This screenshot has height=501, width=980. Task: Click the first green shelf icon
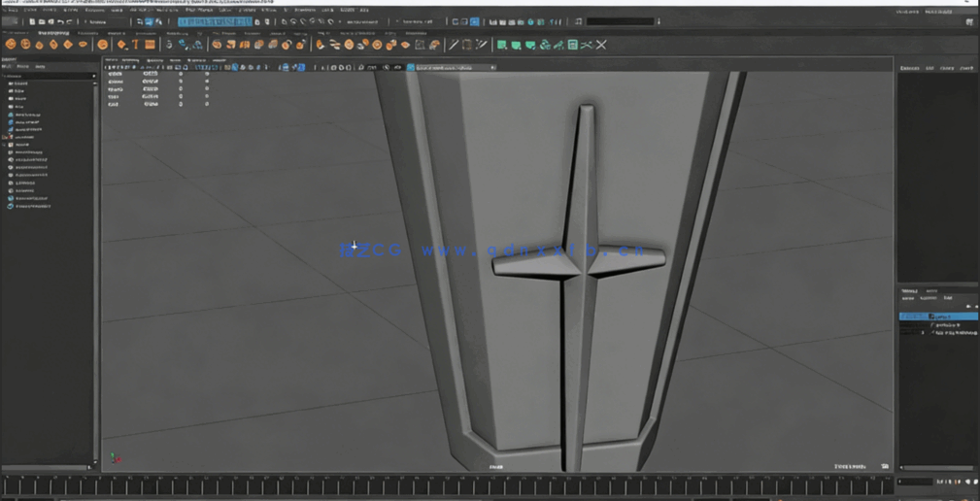(x=502, y=45)
